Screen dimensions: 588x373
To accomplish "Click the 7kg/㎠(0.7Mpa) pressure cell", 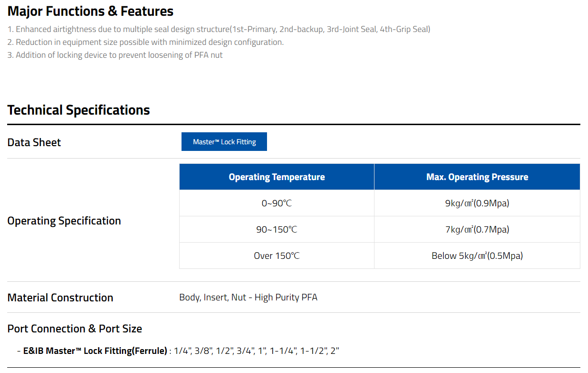I will click(x=477, y=229).
